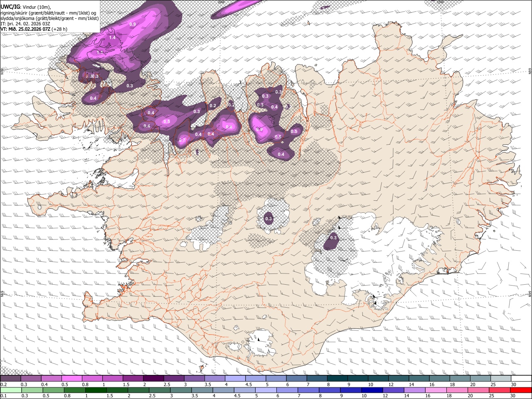
Task: Select the white 30 swatch, upper legend row
Action: tap(522, 379)
